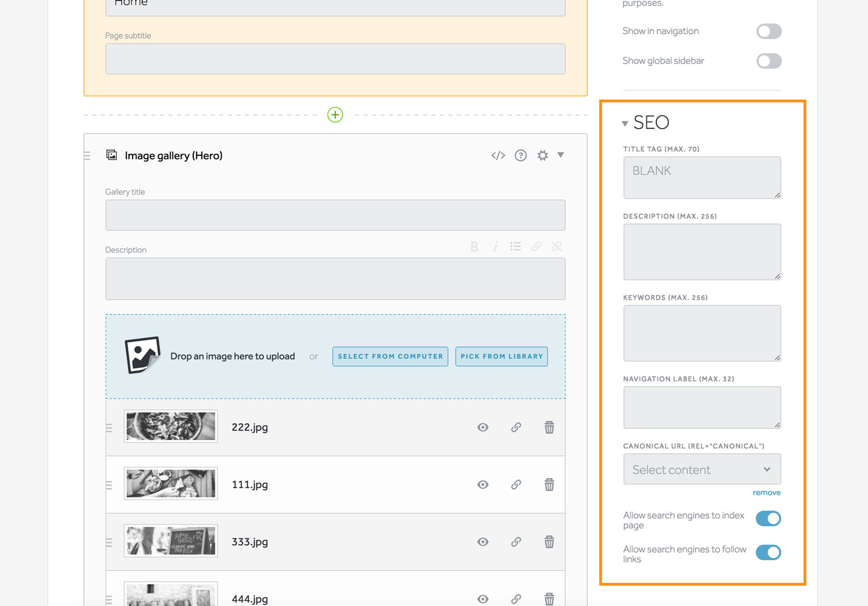Screen dimensions: 868x606
Task: Open code view for Image gallery block
Action: 498,155
